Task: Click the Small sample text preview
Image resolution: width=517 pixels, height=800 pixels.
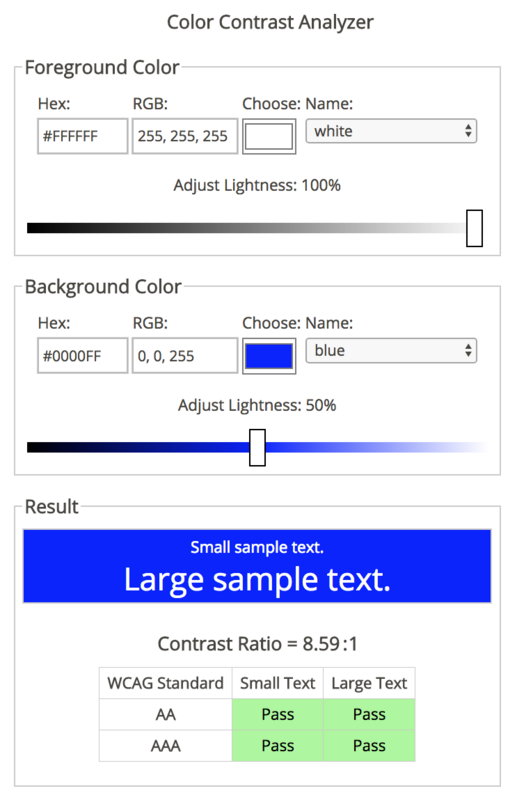Action: click(257, 547)
